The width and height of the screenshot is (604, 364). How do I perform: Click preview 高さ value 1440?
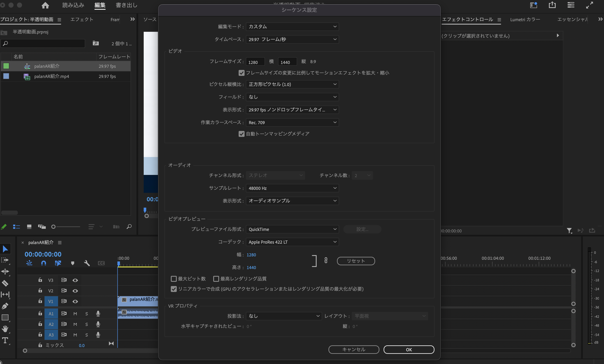pyautogui.click(x=251, y=267)
